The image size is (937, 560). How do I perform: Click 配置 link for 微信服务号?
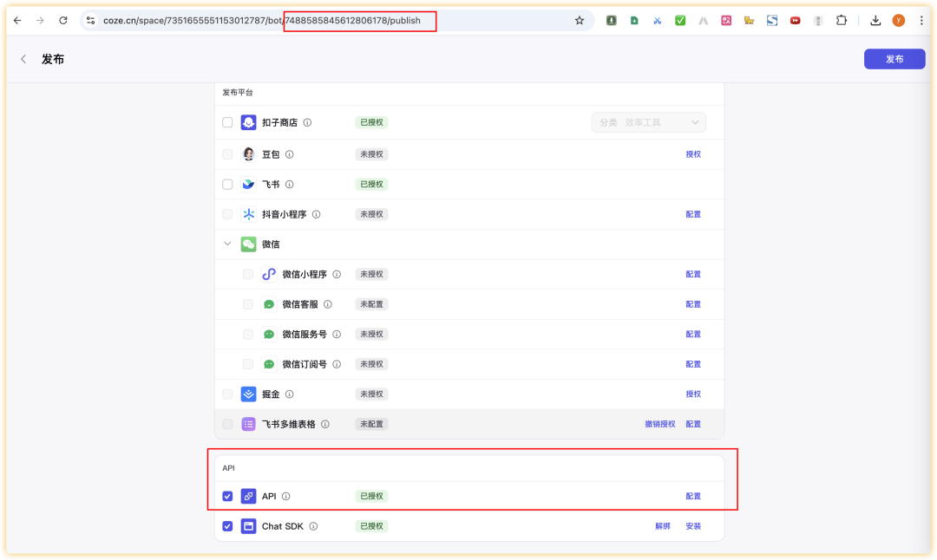[x=693, y=334]
